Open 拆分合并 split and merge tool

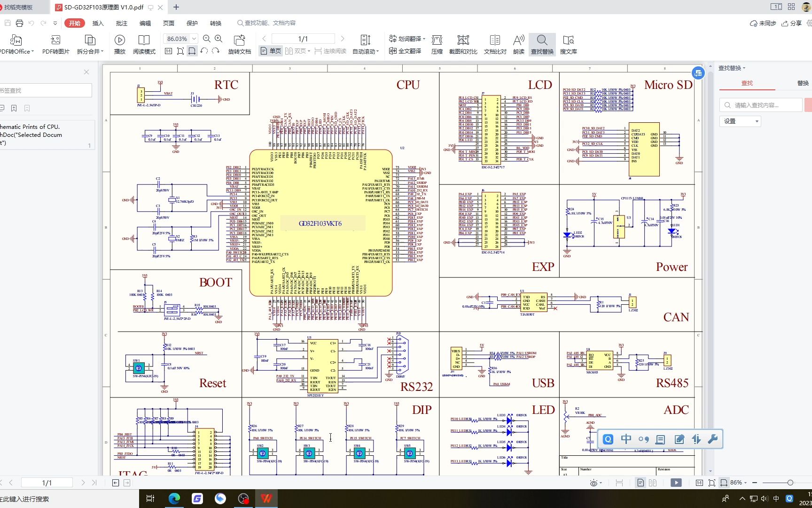click(90, 45)
